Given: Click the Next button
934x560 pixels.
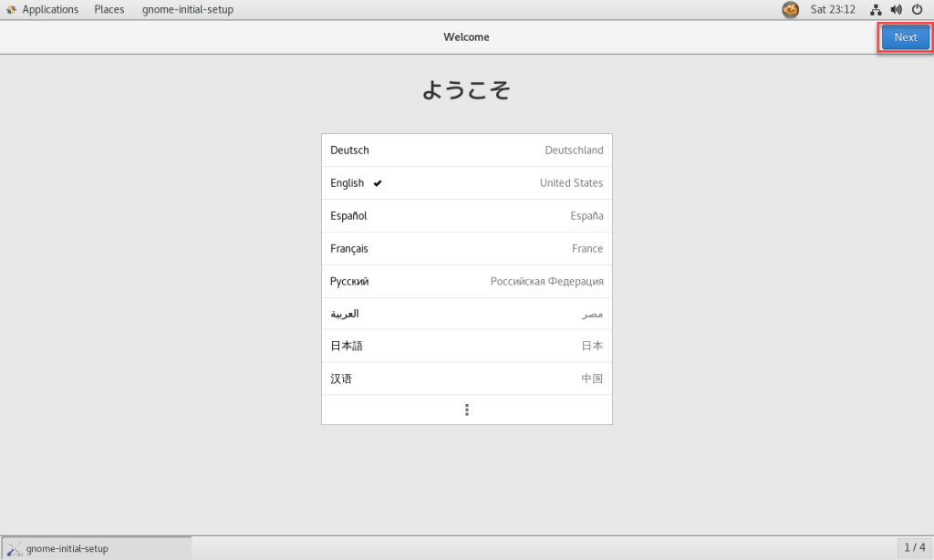Looking at the screenshot, I should point(906,36).
